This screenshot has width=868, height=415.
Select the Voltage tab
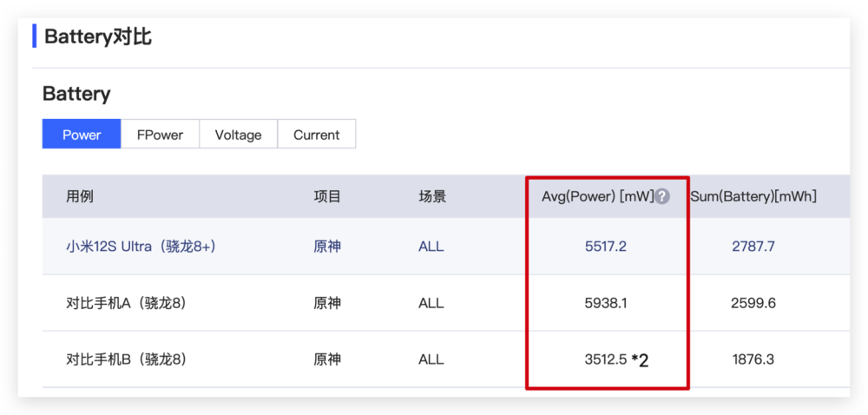[238, 135]
